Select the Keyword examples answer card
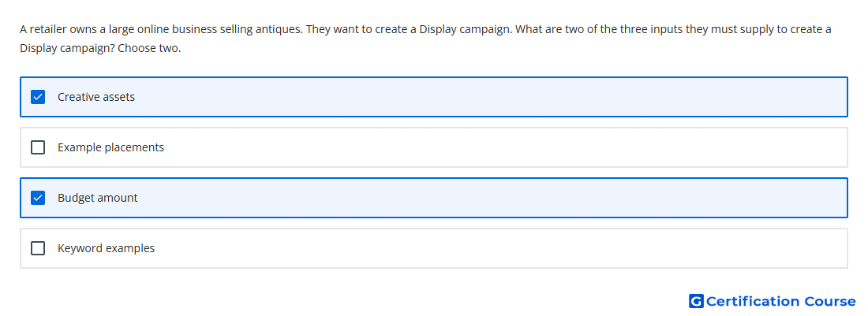The height and width of the screenshot is (316, 868). [x=434, y=248]
